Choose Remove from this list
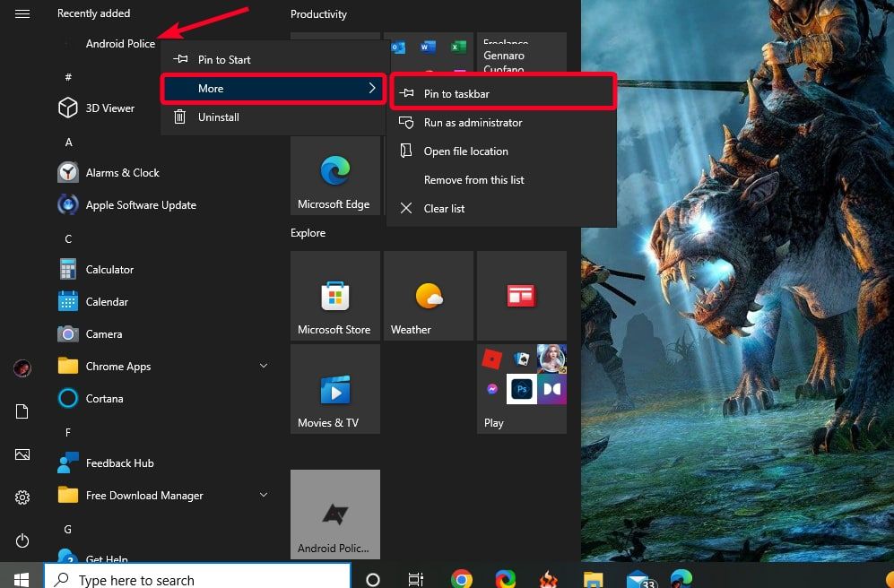This screenshot has height=588, width=894. pyautogui.click(x=502, y=179)
